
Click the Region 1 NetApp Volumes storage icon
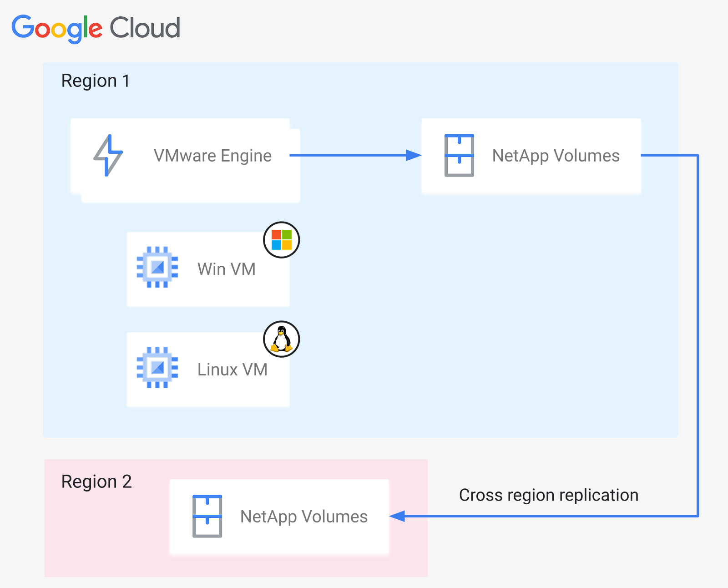coord(459,155)
